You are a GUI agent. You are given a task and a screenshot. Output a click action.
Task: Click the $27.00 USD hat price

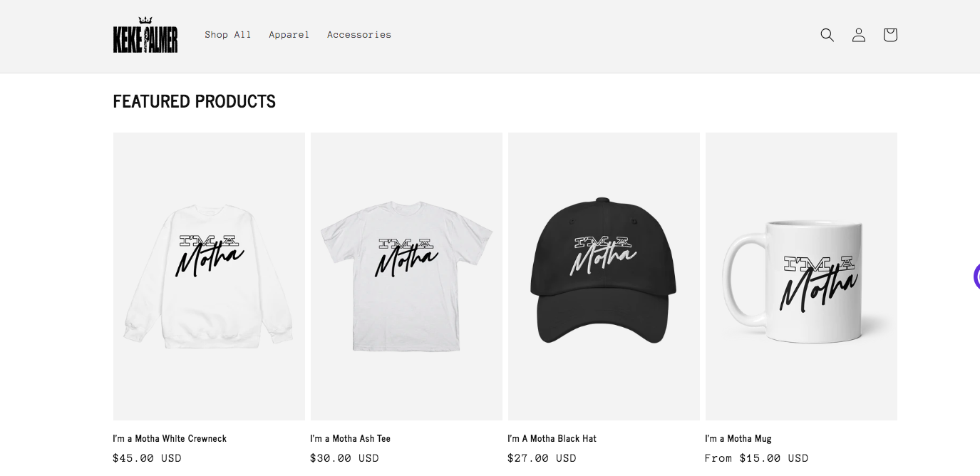click(x=542, y=458)
